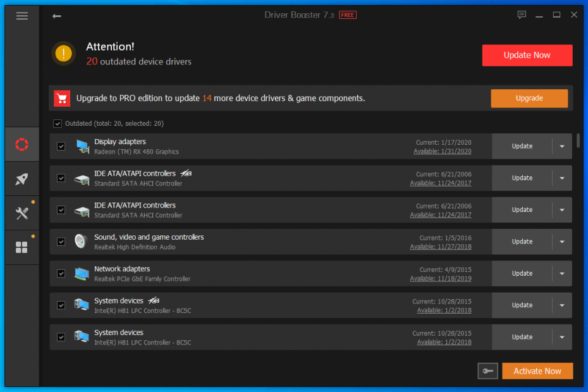
Task: Open the Available: 1/31/2020 driver link
Action: pyautogui.click(x=442, y=151)
